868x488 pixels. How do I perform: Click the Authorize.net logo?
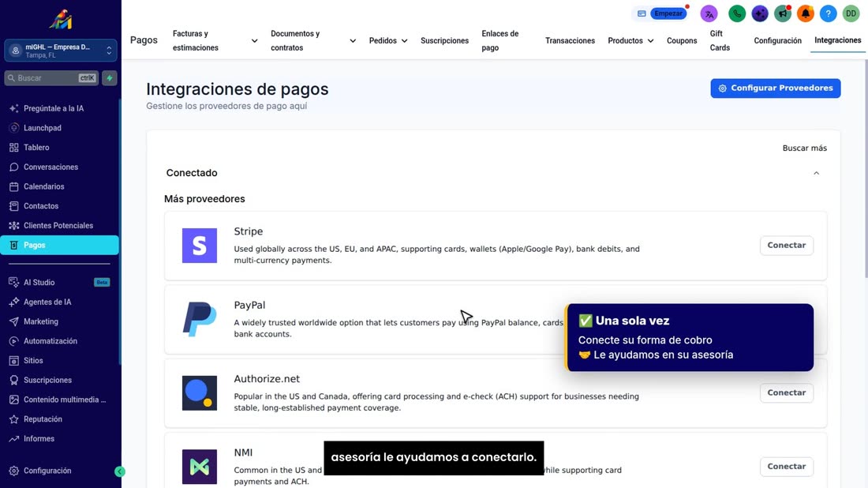pyautogui.click(x=200, y=392)
